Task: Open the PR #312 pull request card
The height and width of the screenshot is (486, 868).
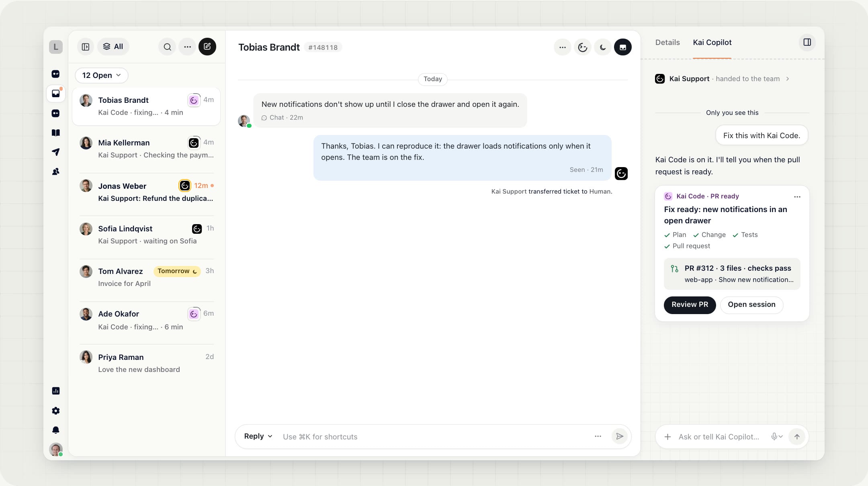Action: 732,274
